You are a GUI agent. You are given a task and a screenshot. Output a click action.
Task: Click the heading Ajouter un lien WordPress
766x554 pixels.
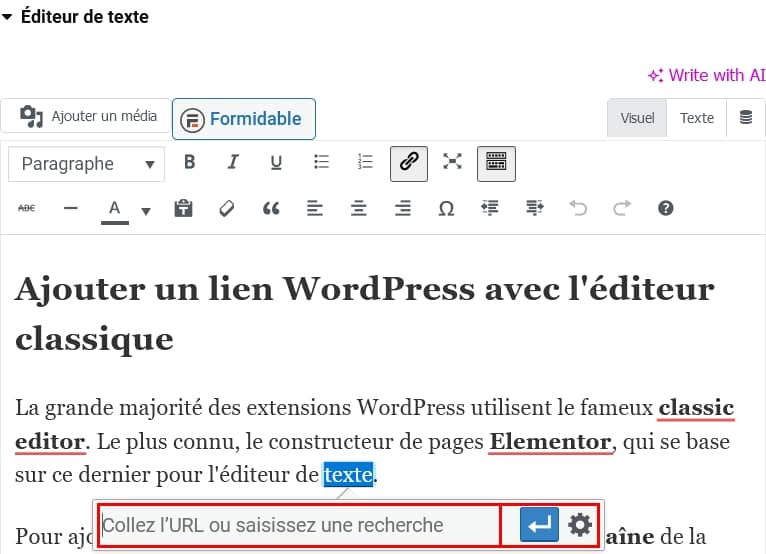pyautogui.click(x=364, y=314)
